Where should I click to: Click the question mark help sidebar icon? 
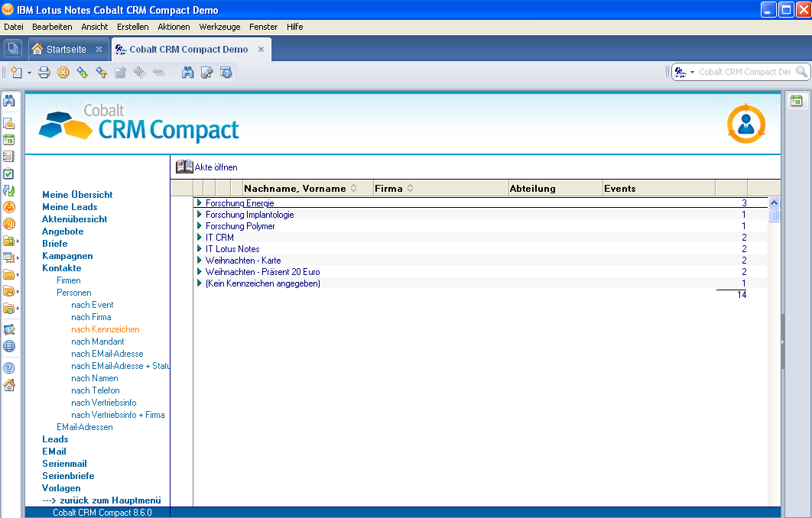point(9,368)
